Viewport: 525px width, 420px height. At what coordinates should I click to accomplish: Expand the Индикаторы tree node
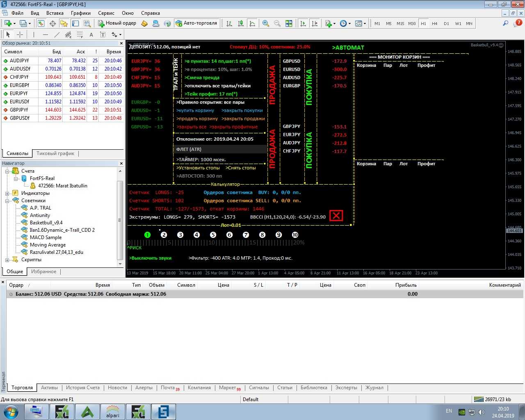click(7, 193)
